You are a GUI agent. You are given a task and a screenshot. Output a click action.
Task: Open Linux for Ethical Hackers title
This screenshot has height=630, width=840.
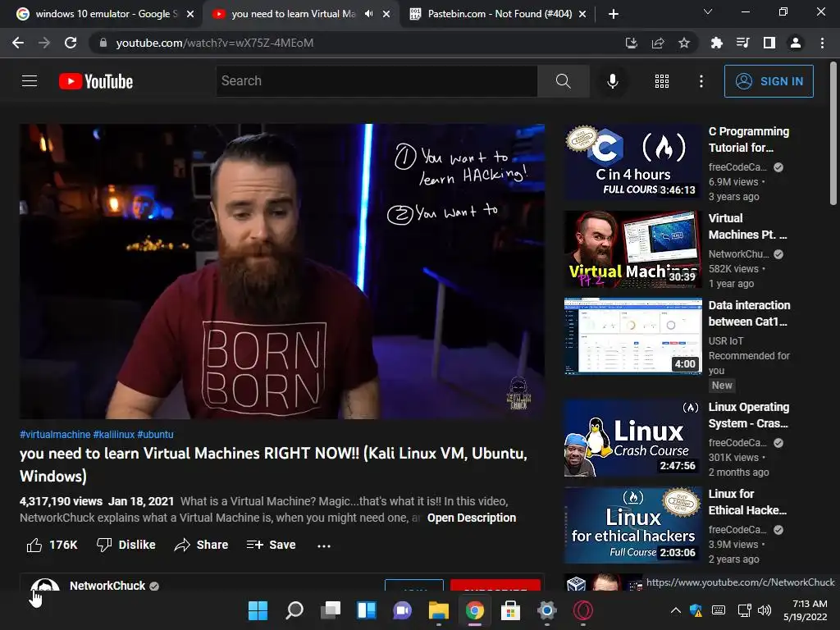click(x=747, y=502)
